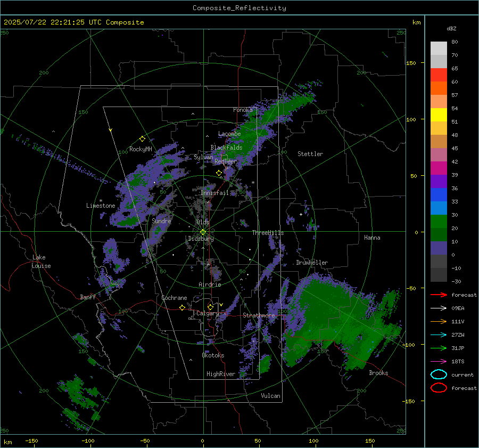
Task: Click the Limestone label
Action: click(x=101, y=206)
